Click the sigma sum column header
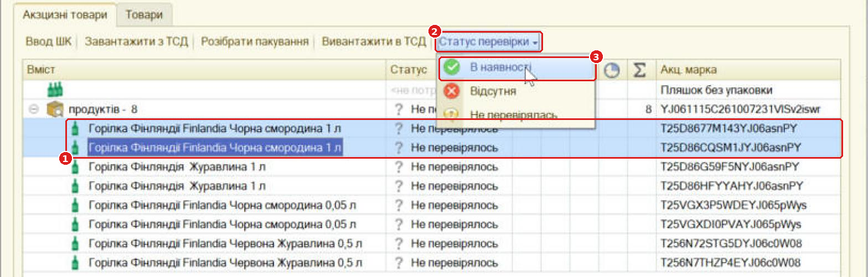The width and height of the screenshot is (868, 277). (639, 70)
